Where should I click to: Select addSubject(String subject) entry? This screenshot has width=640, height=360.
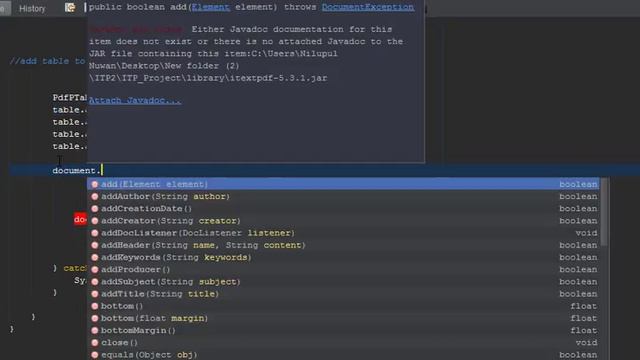(343, 282)
